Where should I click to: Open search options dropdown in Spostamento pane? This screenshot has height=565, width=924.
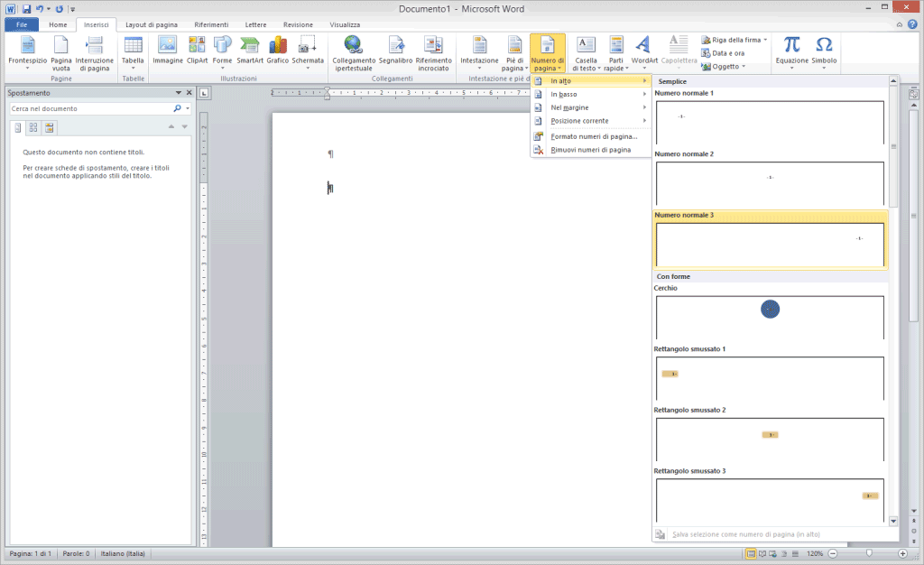pos(188,109)
